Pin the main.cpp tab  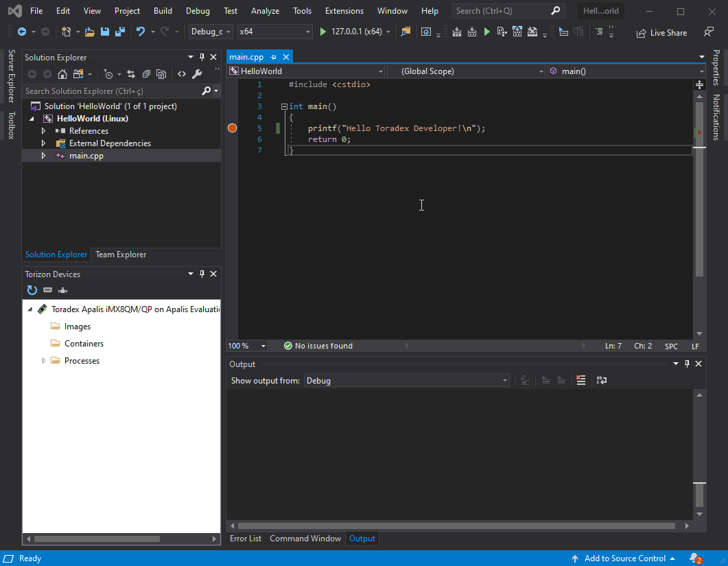click(274, 57)
